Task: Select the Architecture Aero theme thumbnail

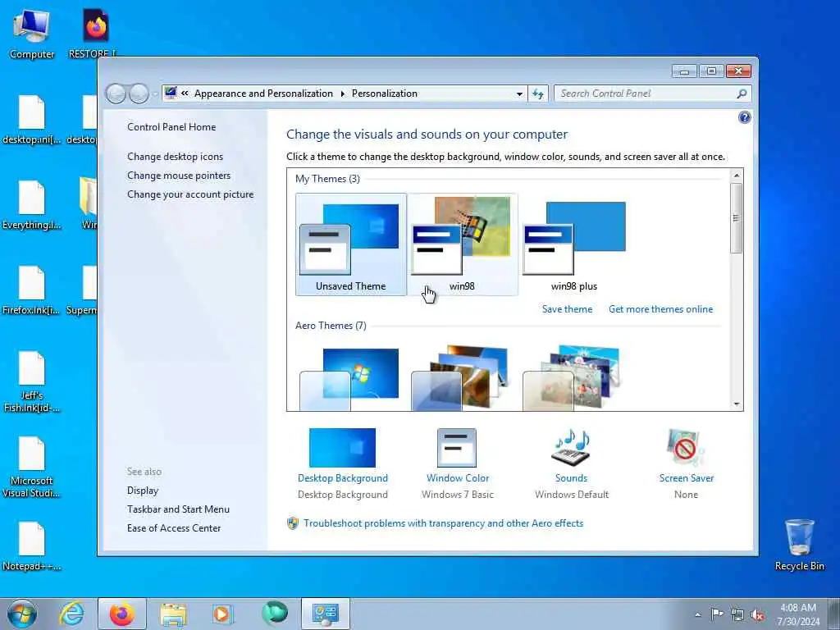Action: click(463, 378)
